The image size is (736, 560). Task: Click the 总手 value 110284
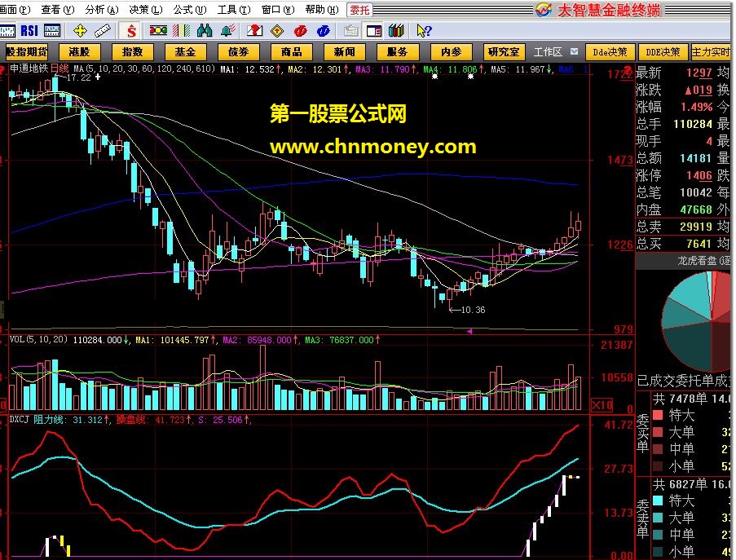coord(693,124)
